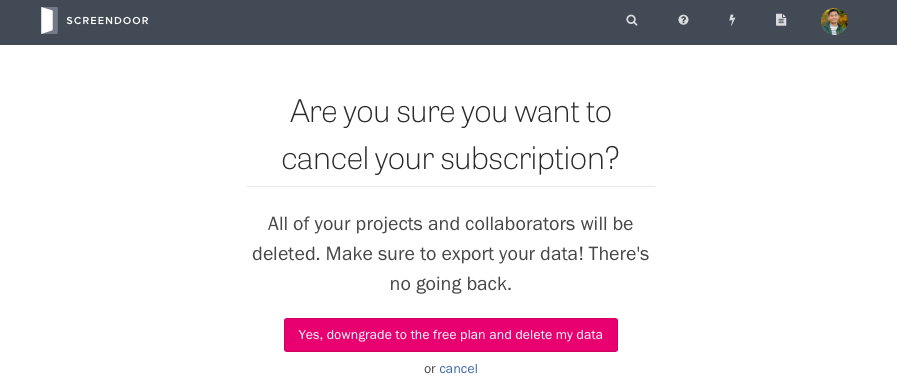Click the SCREENDOOR wordmark text
Image resolution: width=897 pixels, height=392 pixels.
point(108,21)
